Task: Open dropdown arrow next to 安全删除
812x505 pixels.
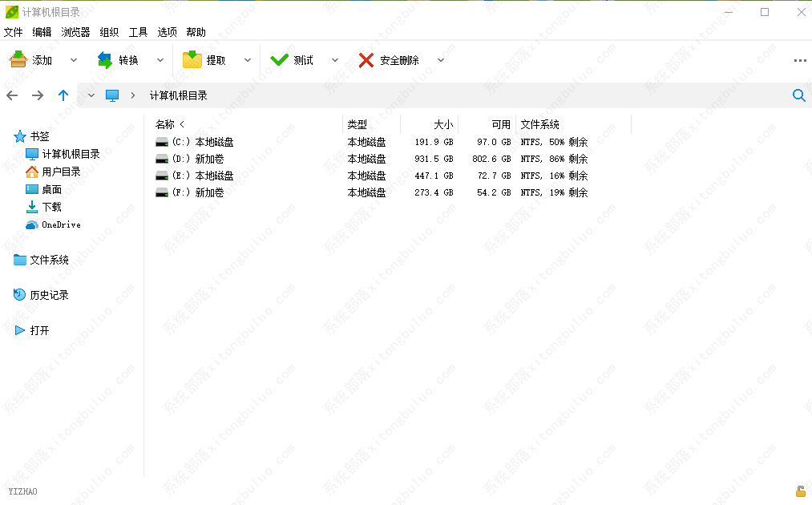Action: click(x=441, y=60)
